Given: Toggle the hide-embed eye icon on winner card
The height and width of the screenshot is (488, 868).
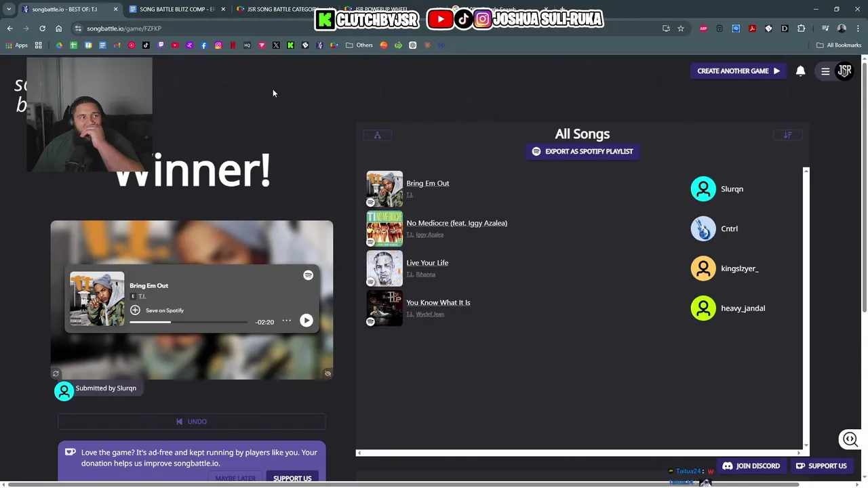Looking at the screenshot, I should pos(328,373).
